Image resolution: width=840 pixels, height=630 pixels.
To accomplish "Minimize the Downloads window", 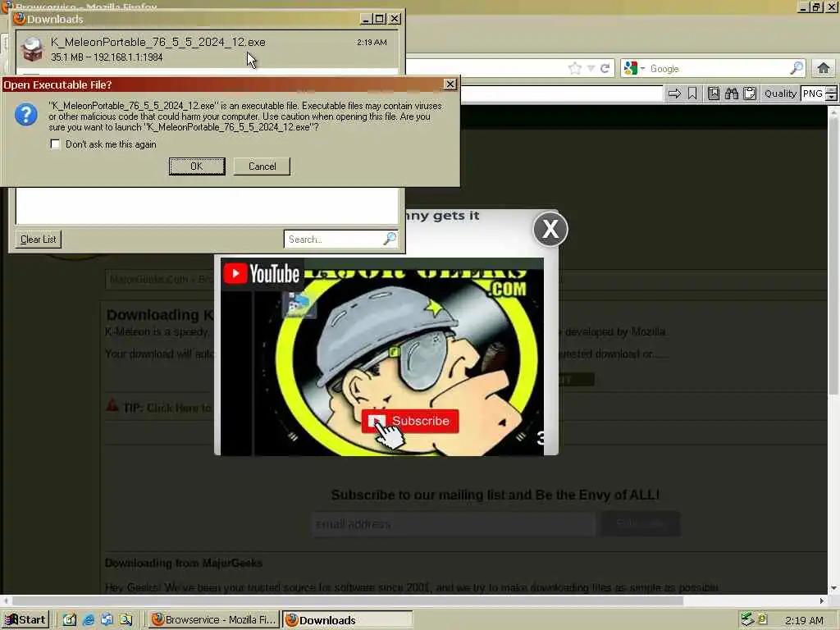I will pos(366,19).
